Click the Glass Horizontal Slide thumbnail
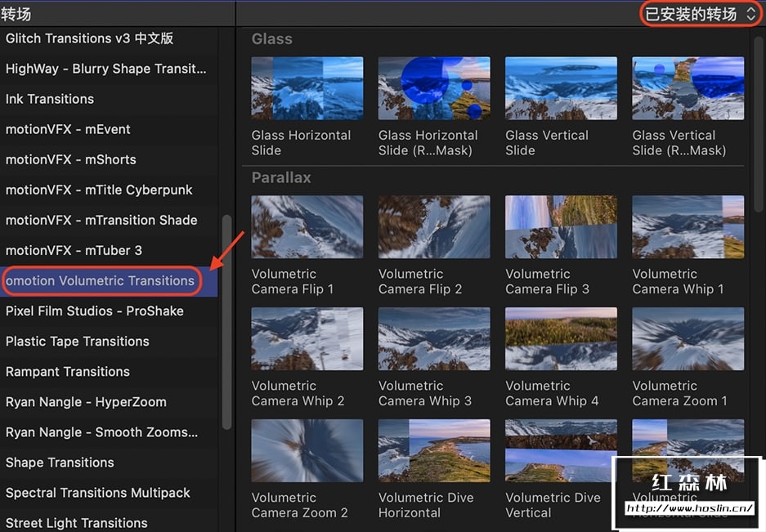This screenshot has width=766, height=532. (x=307, y=88)
